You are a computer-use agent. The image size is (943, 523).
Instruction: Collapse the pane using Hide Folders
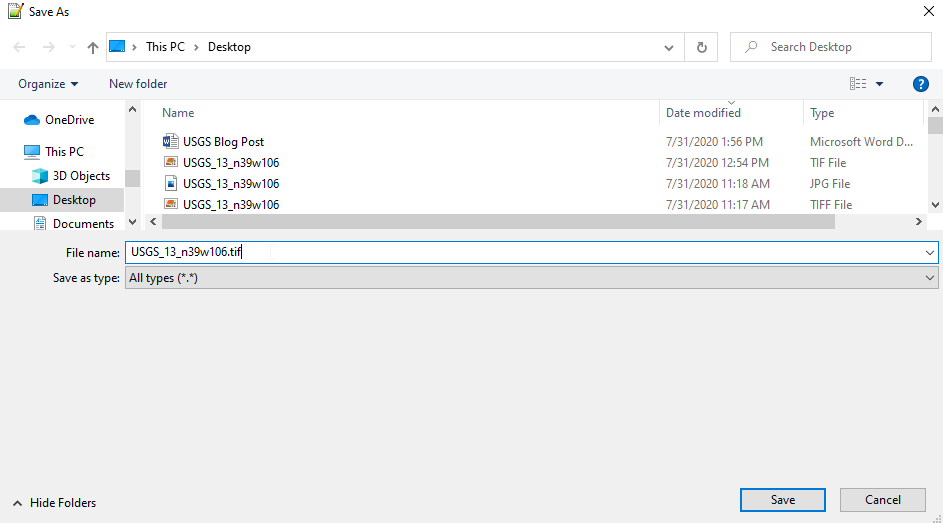55,503
